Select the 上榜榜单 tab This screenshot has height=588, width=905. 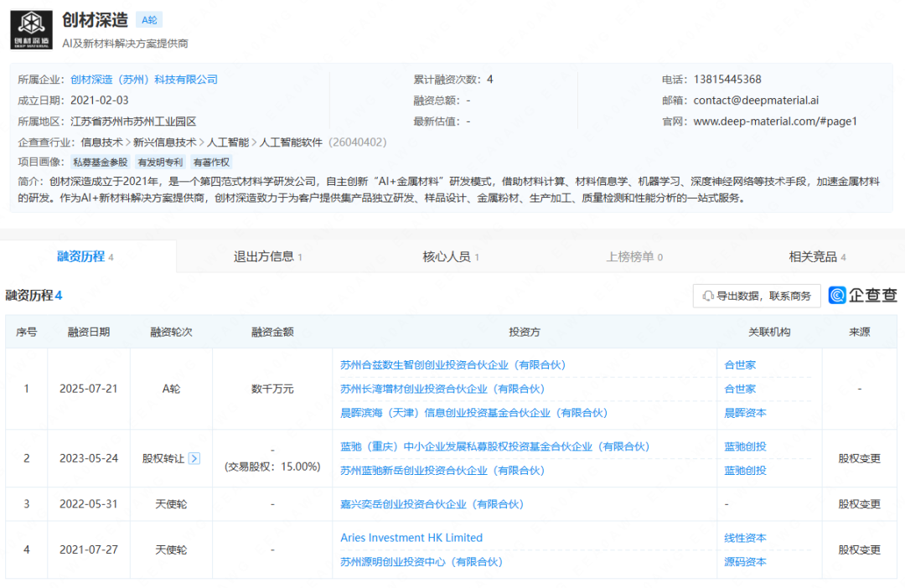pos(634,256)
